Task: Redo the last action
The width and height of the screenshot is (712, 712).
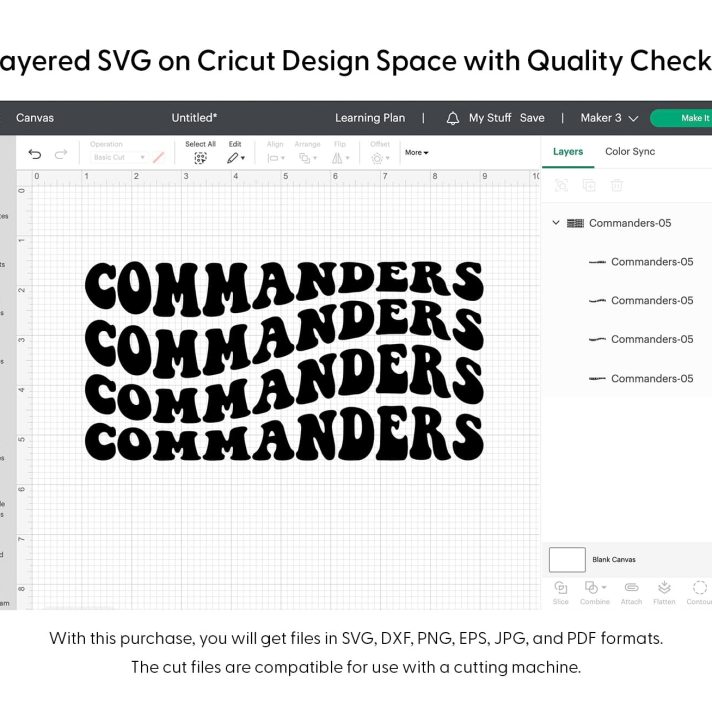Action: [x=61, y=154]
